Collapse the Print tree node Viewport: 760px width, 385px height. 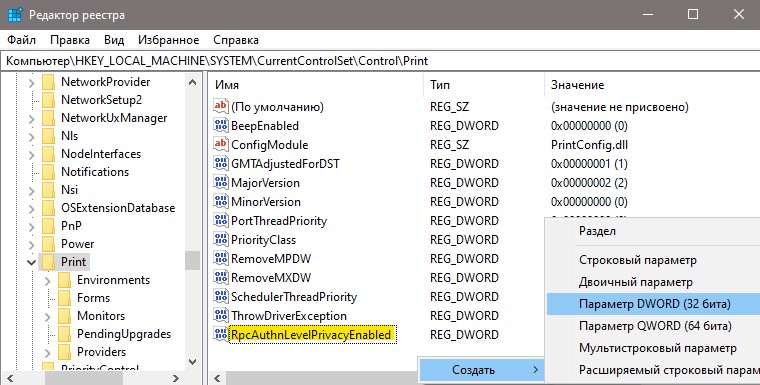(32, 262)
